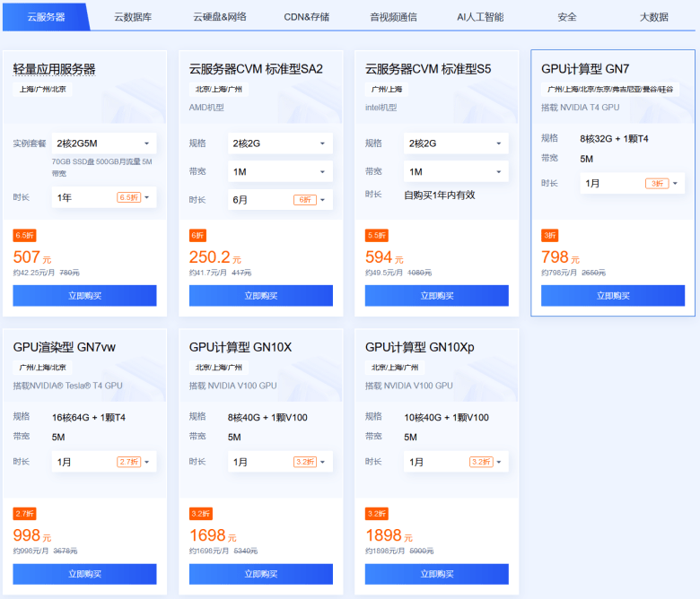
Task: Open 规格 dropdown in 标准型S5 card
Action: 456,143
